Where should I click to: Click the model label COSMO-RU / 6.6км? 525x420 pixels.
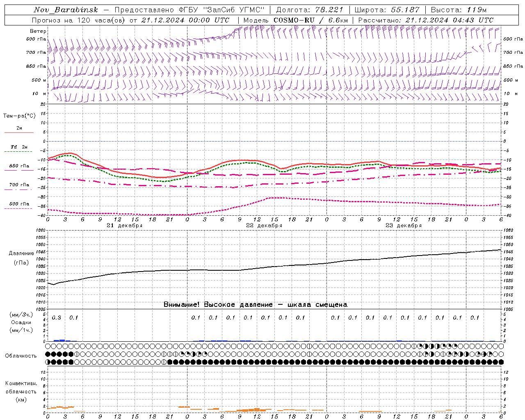(310, 20)
